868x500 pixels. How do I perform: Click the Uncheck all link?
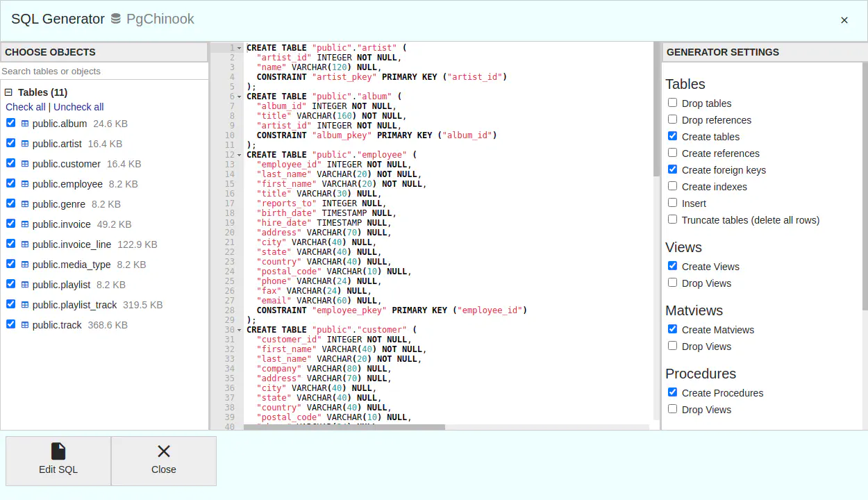78,107
